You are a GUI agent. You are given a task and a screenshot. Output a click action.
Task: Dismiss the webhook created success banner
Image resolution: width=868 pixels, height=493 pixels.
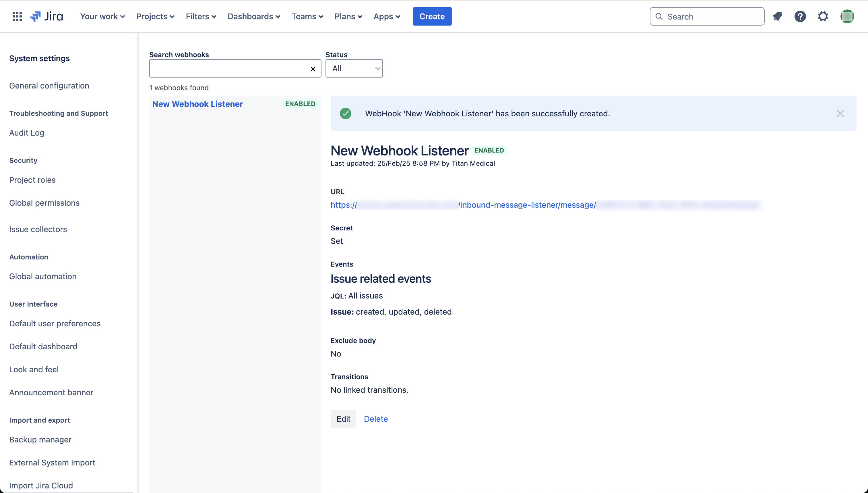coord(840,113)
